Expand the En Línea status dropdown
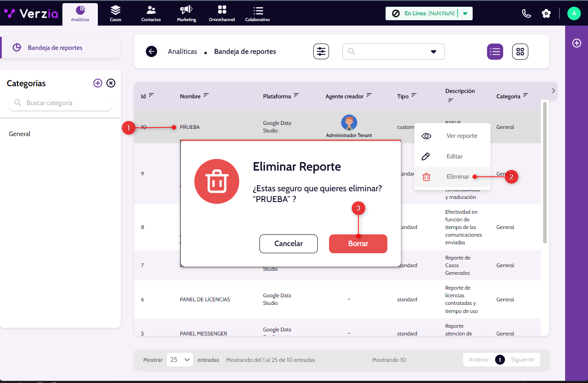This screenshot has width=588, height=383. (x=465, y=13)
